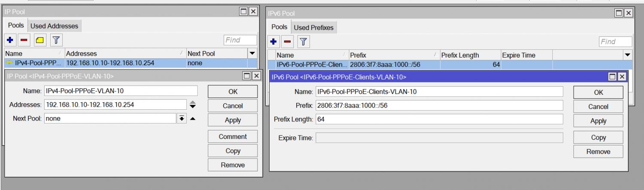Collapse the Next Pool field with up arrow
The image size is (644, 190).
pyautogui.click(x=193, y=119)
